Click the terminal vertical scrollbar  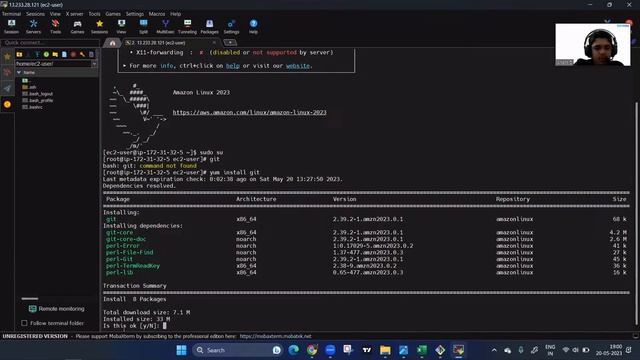pyautogui.click(x=636, y=212)
